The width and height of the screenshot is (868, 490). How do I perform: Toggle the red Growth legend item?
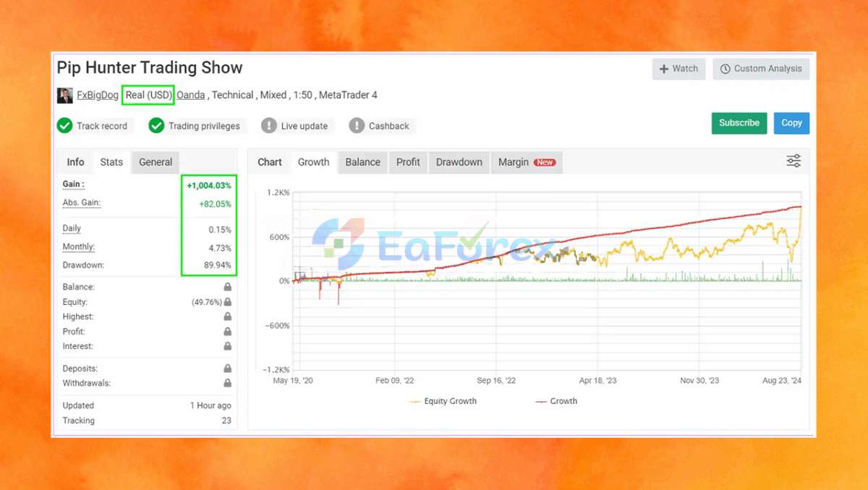click(x=556, y=401)
